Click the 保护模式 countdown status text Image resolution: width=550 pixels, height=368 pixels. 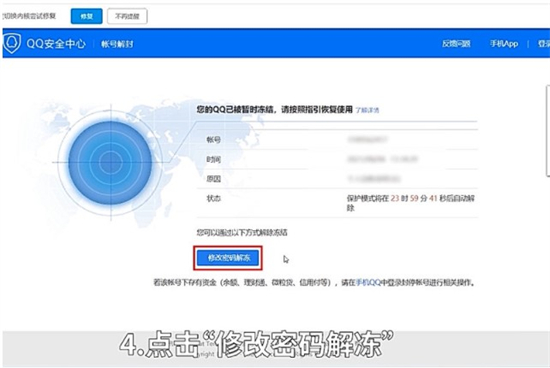[410, 203]
